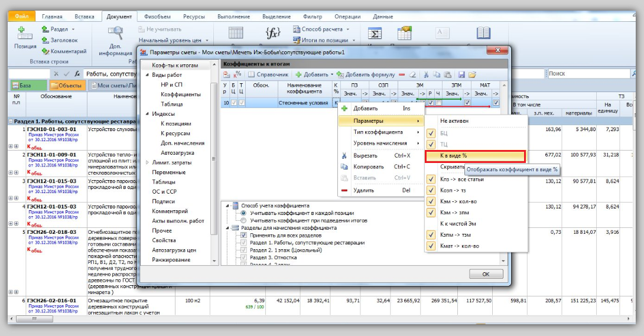Viewport: 644px width, 336px height.
Task: Toggle Кэм -> кол-во submenu option
Action: (x=476, y=201)
